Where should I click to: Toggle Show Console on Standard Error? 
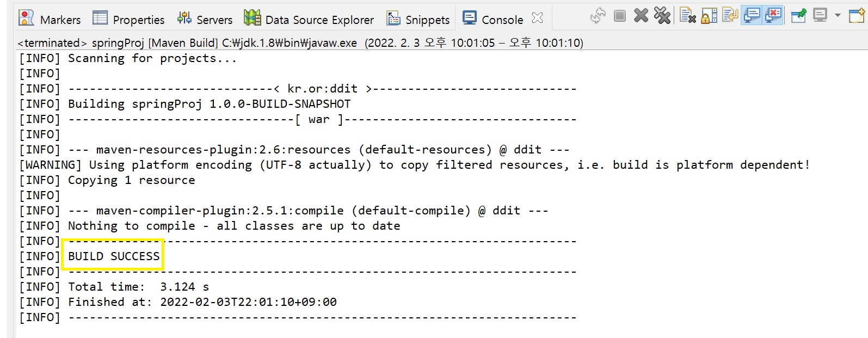773,16
